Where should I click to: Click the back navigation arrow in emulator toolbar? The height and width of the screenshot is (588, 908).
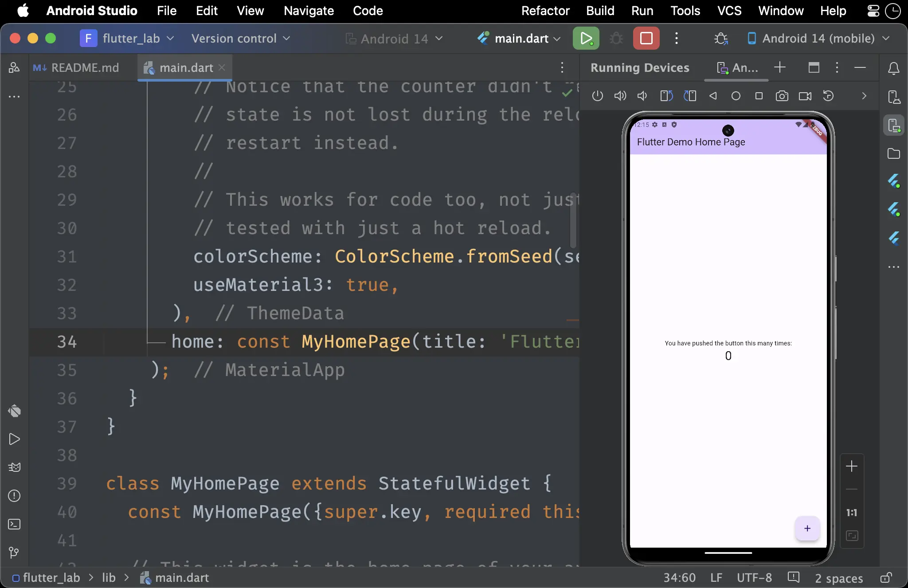(x=713, y=96)
